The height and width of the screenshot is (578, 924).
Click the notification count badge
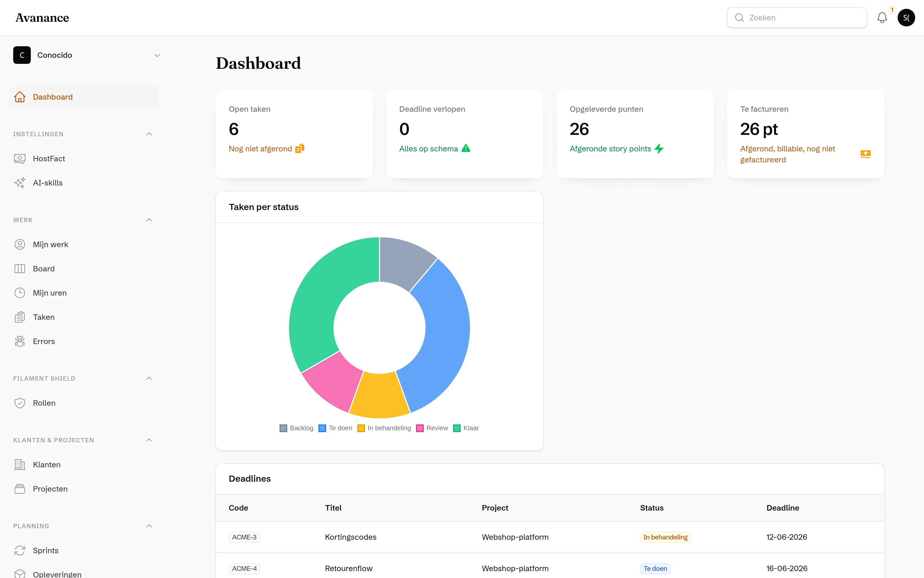[892, 10]
